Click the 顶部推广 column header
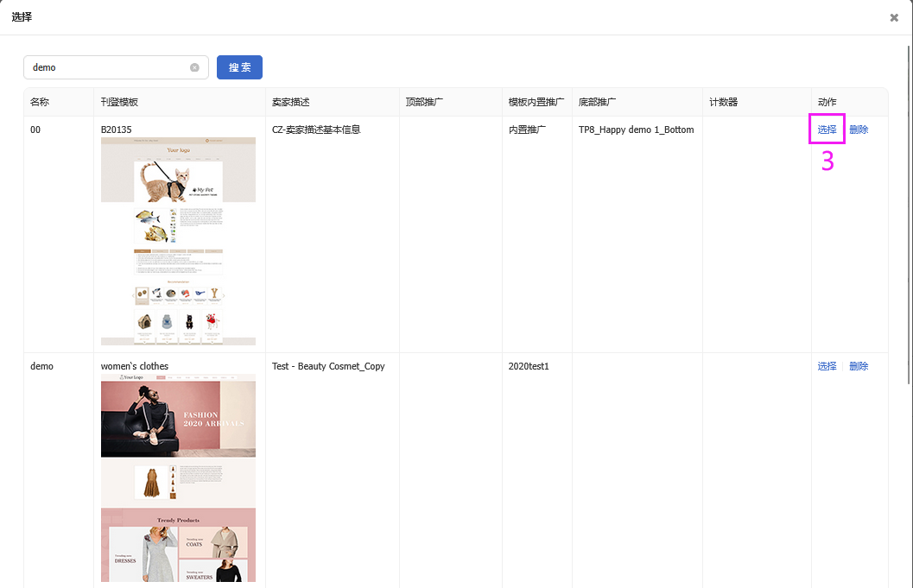This screenshot has width=913, height=588. [x=424, y=102]
